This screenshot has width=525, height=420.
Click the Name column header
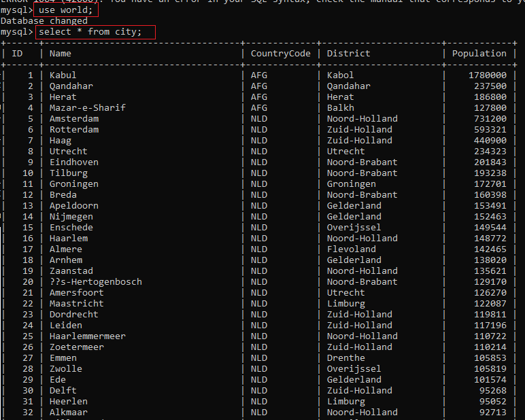tap(61, 54)
